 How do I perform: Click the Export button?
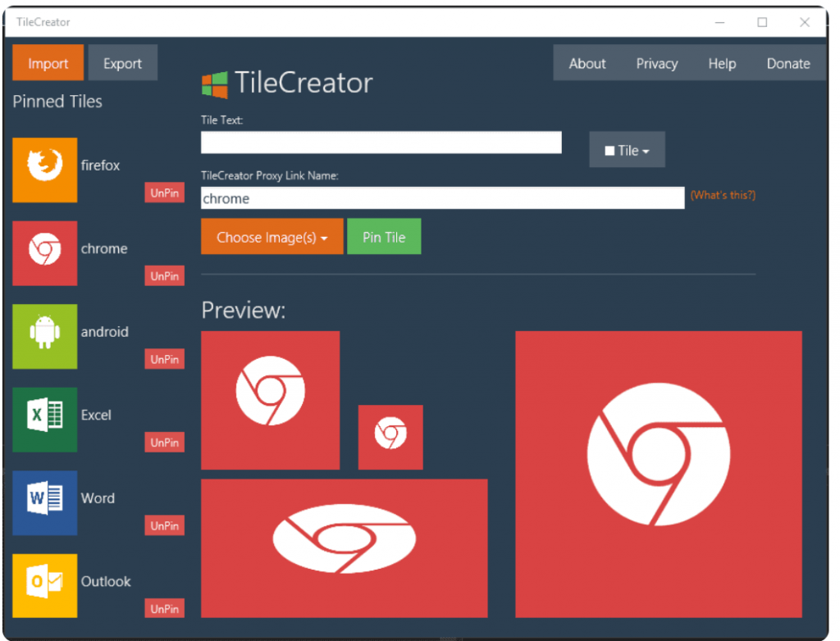122,62
